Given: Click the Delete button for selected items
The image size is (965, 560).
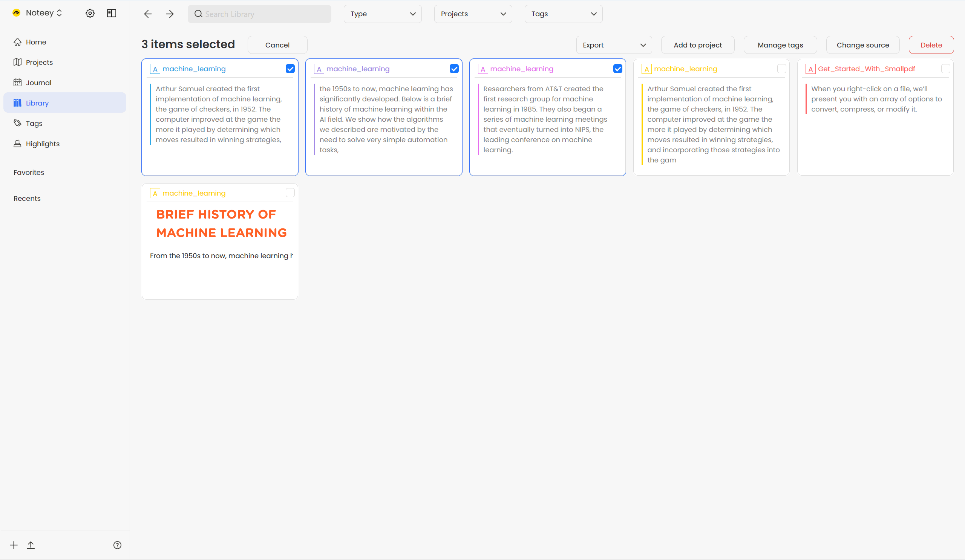Looking at the screenshot, I should tap(931, 45).
